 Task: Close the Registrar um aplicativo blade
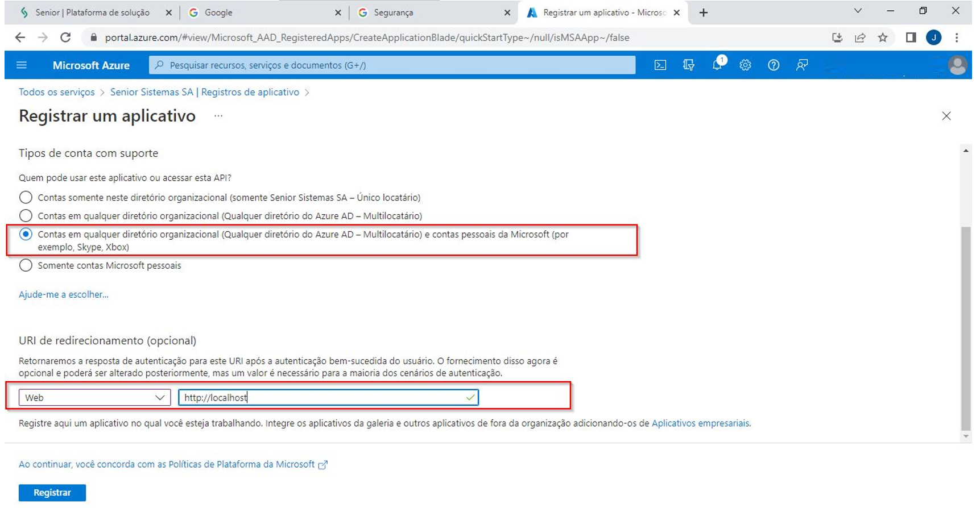[x=946, y=116]
